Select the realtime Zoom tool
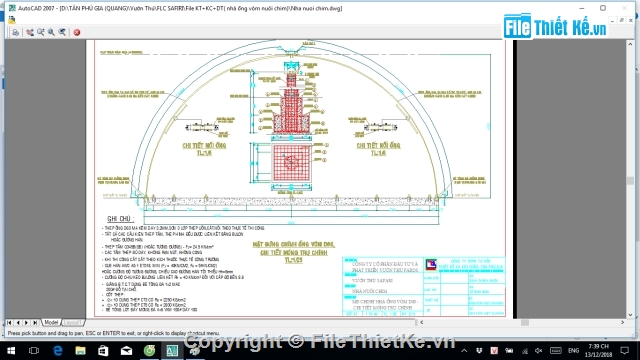 click(x=40, y=32)
